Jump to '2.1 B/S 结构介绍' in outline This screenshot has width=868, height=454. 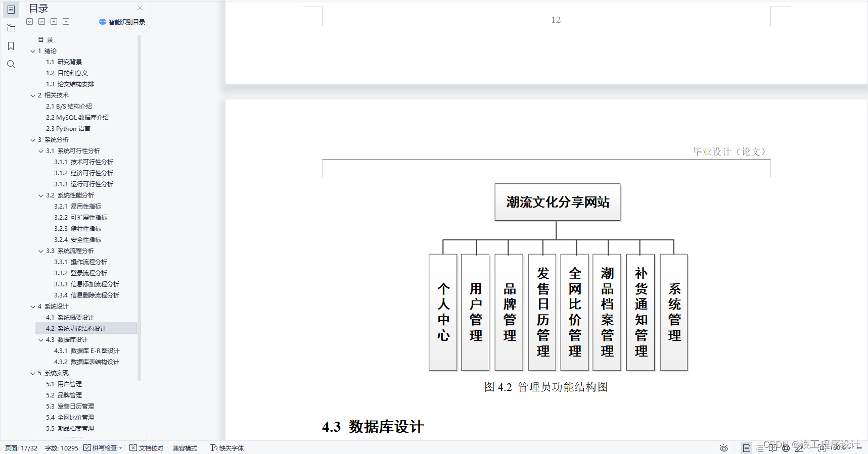(69, 106)
